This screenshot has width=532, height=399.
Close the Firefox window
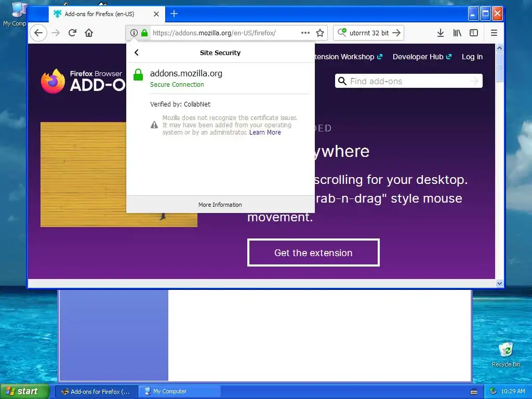pyautogui.click(x=497, y=14)
